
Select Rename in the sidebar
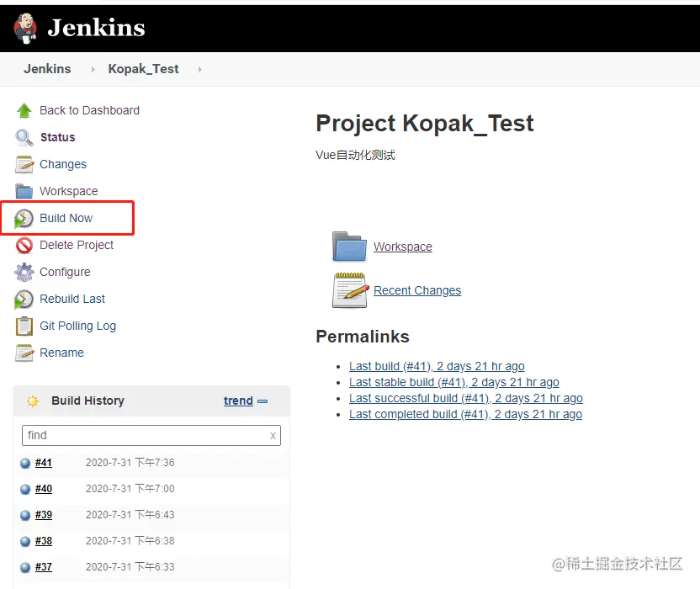click(x=61, y=353)
